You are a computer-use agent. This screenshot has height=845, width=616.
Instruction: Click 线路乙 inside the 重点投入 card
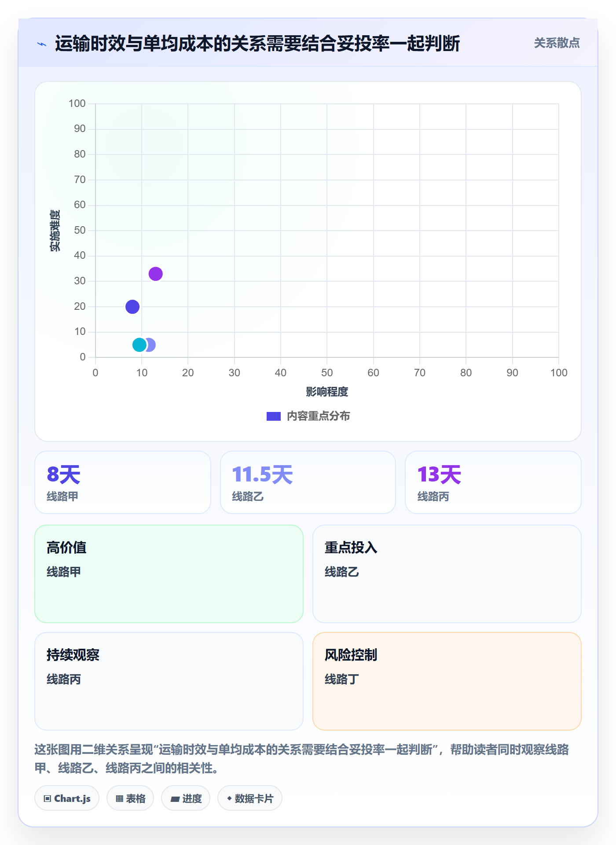click(341, 572)
